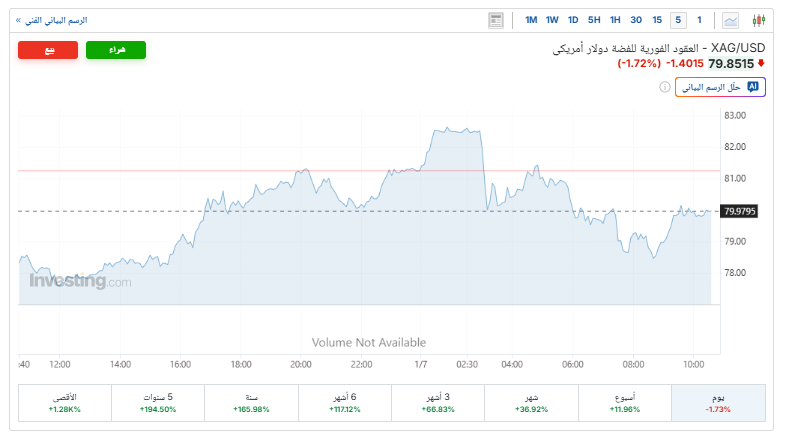
Task: Click the AI icon in chart analysis button
Action: point(753,87)
